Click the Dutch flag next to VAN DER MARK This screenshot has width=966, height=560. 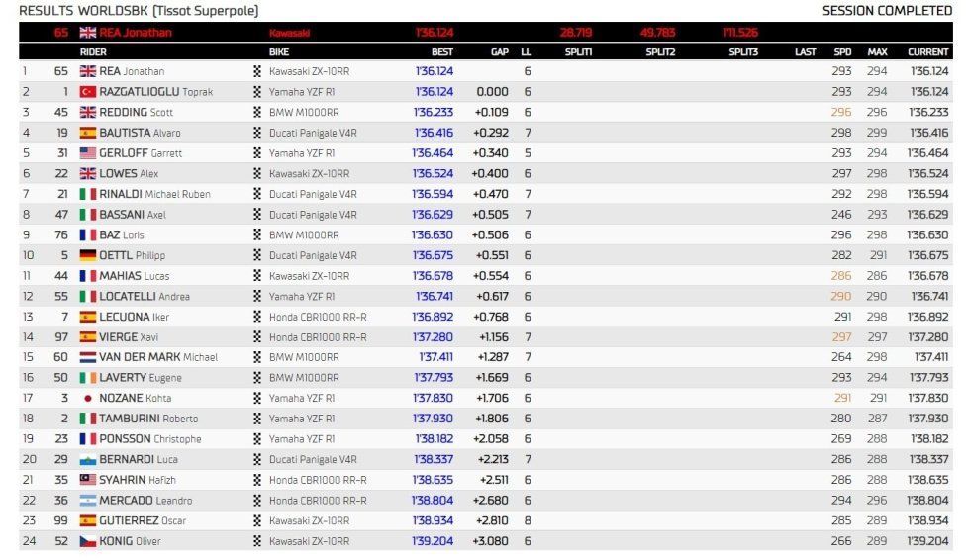coord(87,357)
